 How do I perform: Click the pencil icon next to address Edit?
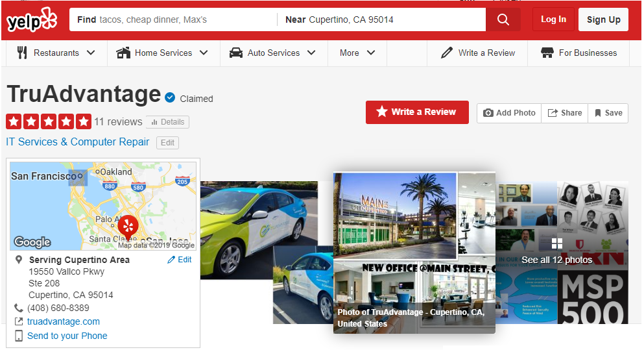click(171, 260)
